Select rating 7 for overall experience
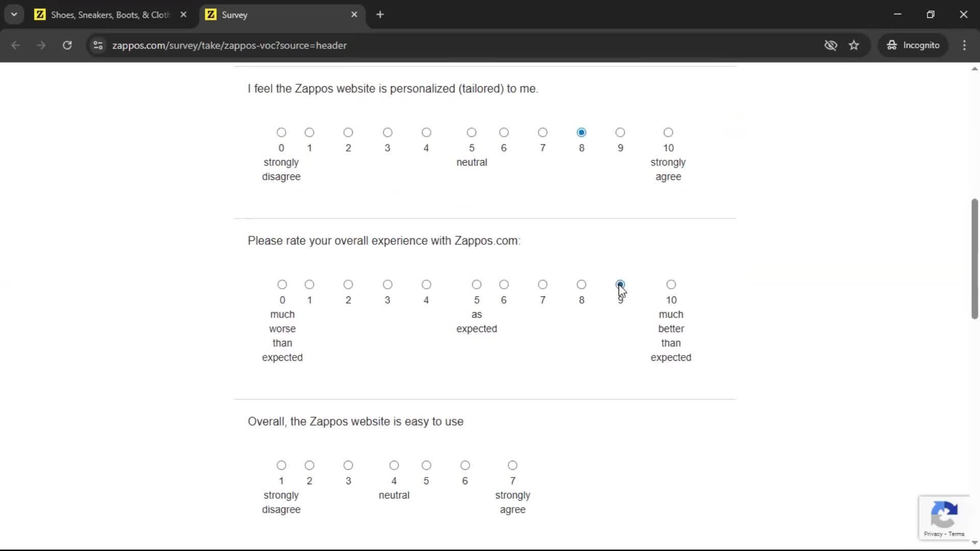This screenshot has width=980, height=551. click(543, 285)
